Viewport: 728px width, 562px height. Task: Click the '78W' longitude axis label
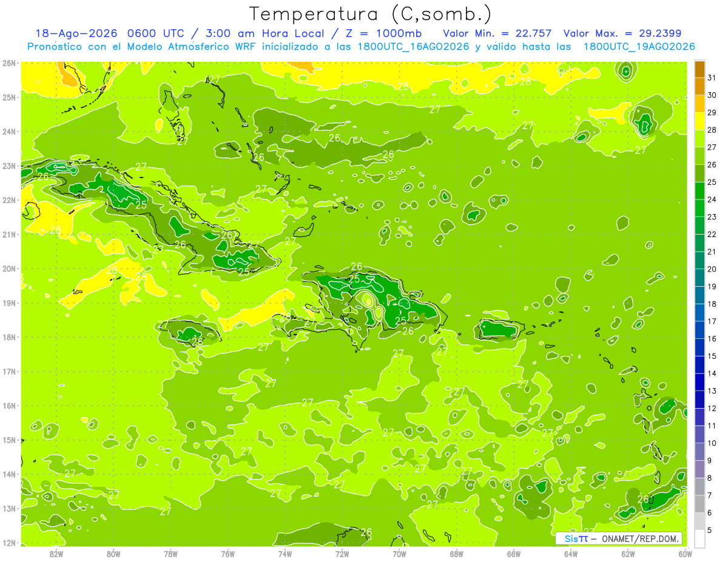coord(170,554)
